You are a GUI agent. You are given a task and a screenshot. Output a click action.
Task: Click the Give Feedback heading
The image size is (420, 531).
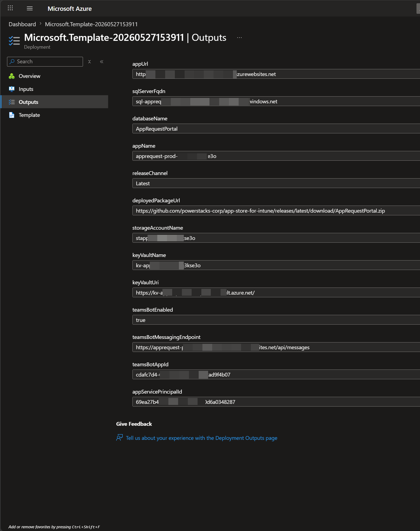pos(134,424)
